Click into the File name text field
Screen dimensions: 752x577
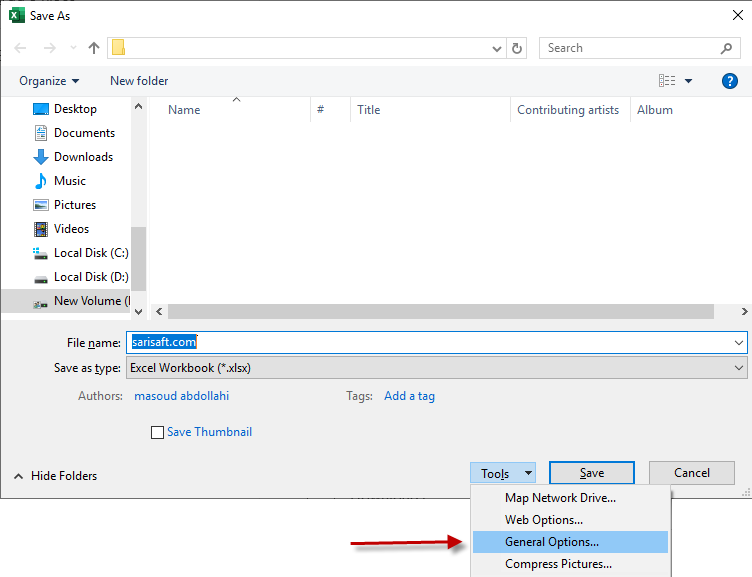pos(430,342)
